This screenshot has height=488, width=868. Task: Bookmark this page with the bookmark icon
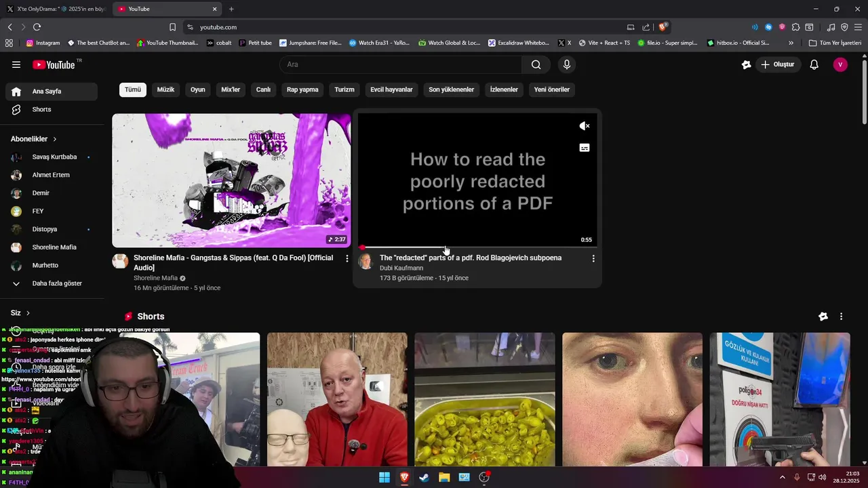tap(172, 27)
